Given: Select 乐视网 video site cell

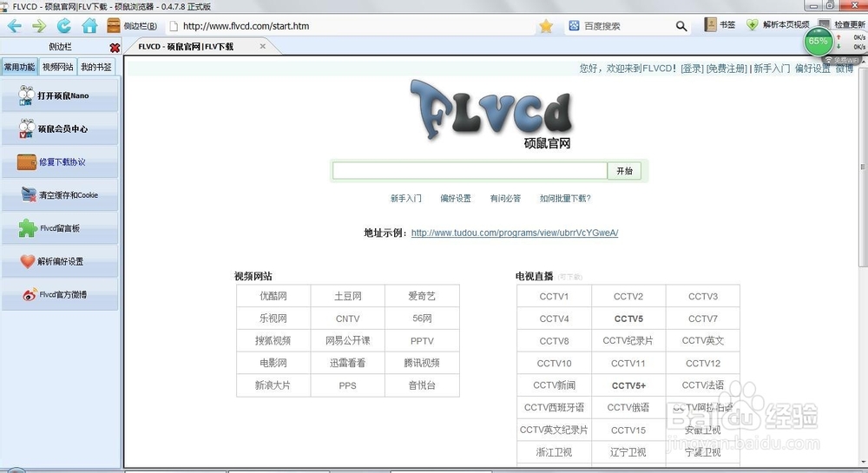Looking at the screenshot, I should coord(273,319).
